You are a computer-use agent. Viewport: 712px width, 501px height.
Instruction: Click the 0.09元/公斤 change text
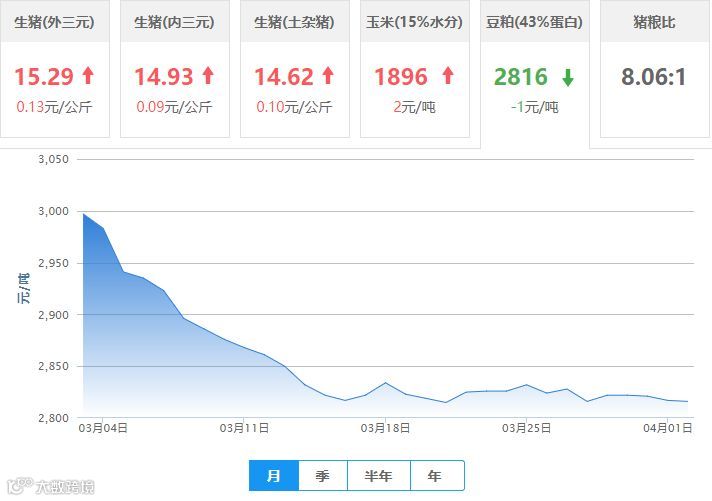[174, 107]
